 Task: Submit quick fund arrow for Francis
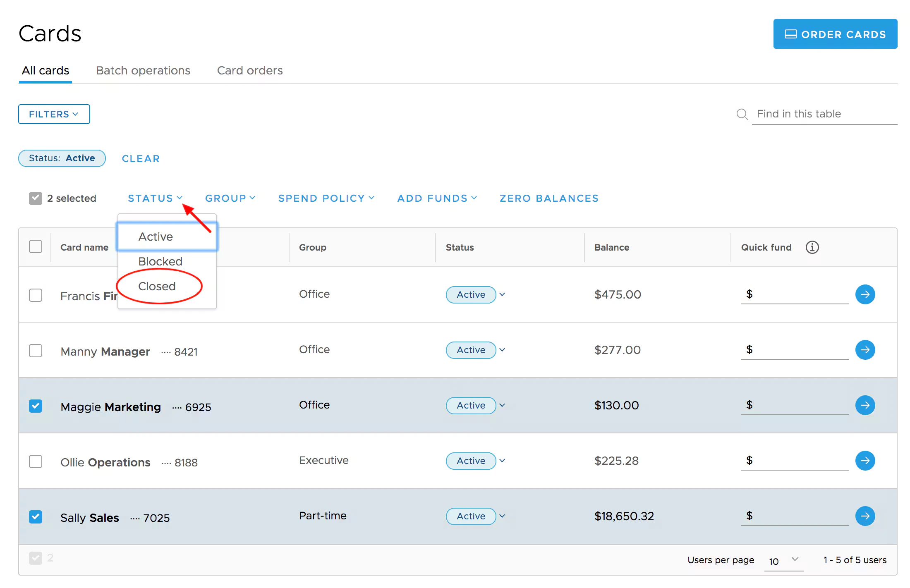(x=864, y=294)
